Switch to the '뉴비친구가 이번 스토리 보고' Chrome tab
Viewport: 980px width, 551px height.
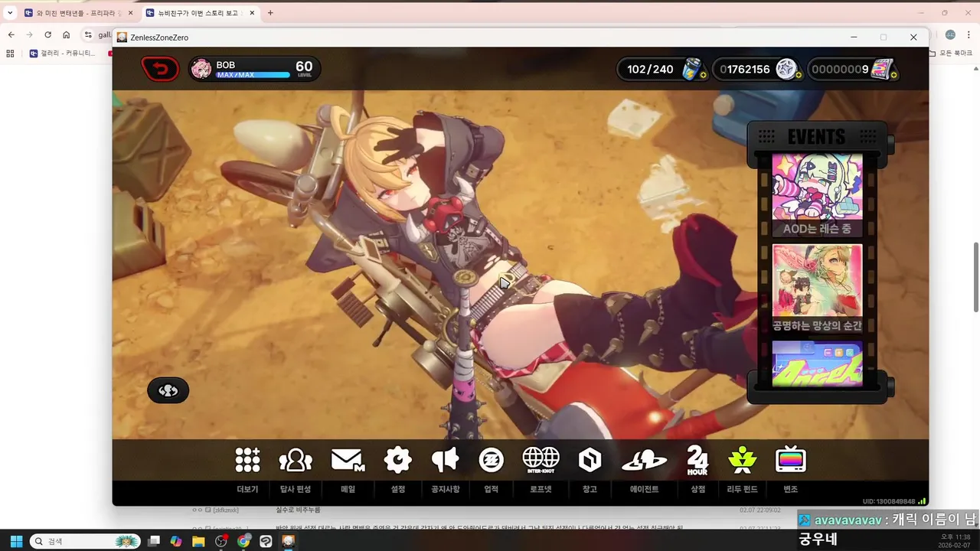[x=200, y=13]
